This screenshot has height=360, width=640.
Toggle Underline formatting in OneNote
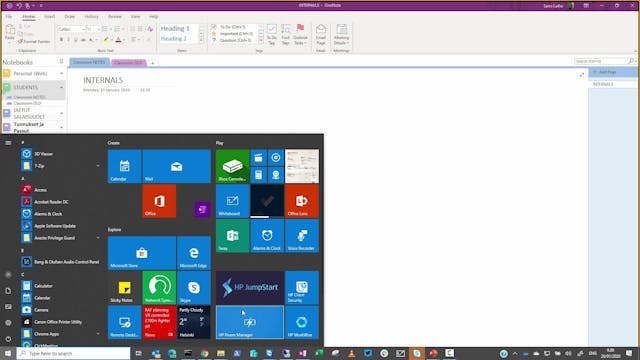[76, 40]
